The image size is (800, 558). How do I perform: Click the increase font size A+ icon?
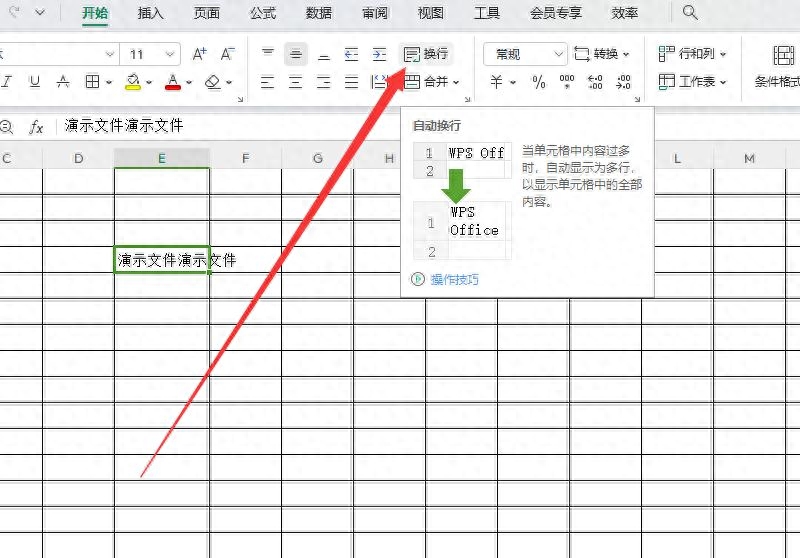coord(199,54)
